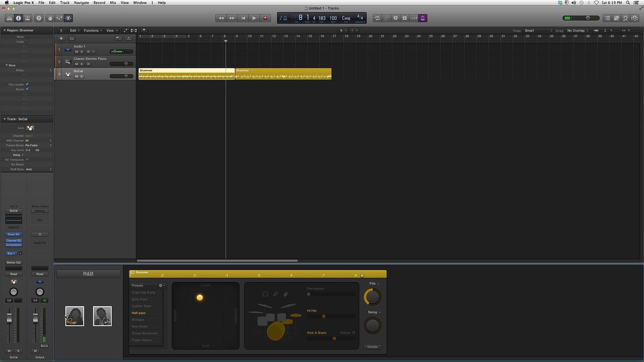This screenshot has height=362, width=644.
Task: Toggle the Count-in 1234 button
Action: tap(414, 18)
